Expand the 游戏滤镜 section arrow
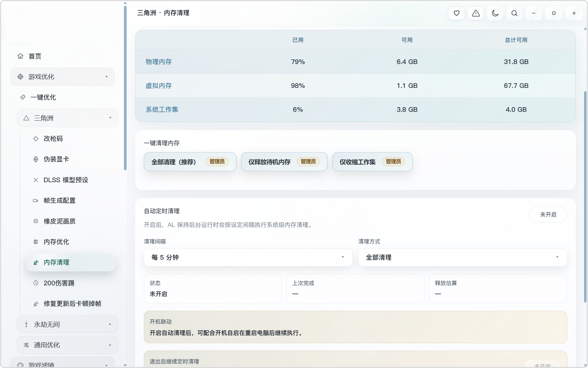Screen dimensions: 588x368 pos(106,365)
